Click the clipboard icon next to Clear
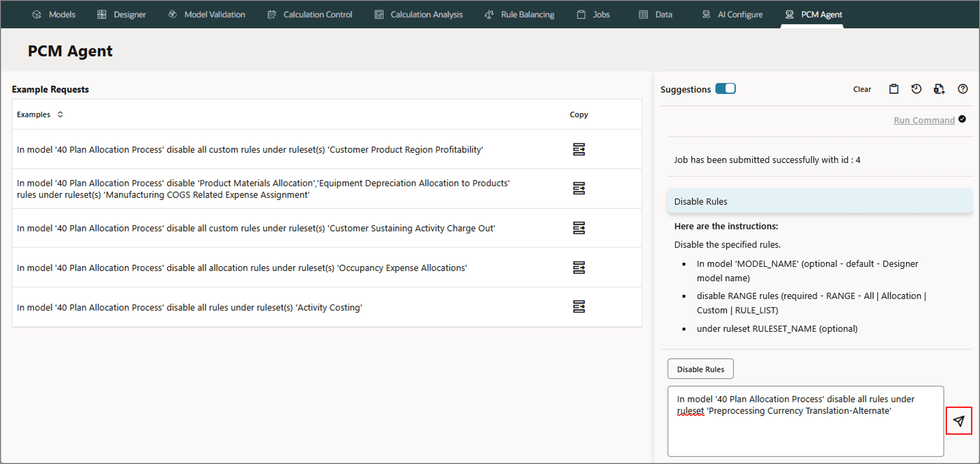 tap(894, 89)
